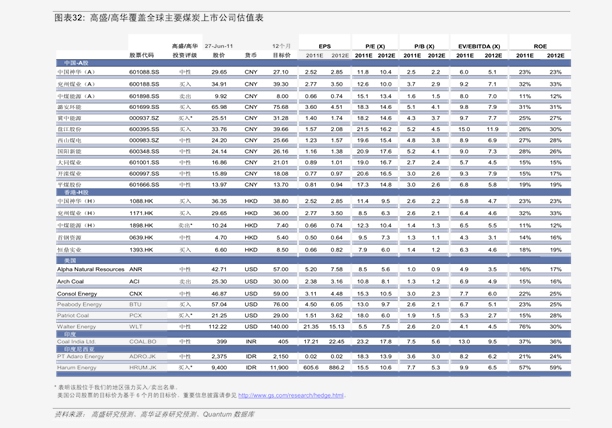Click ticker WLT
612x428 pixels.
[136, 327]
